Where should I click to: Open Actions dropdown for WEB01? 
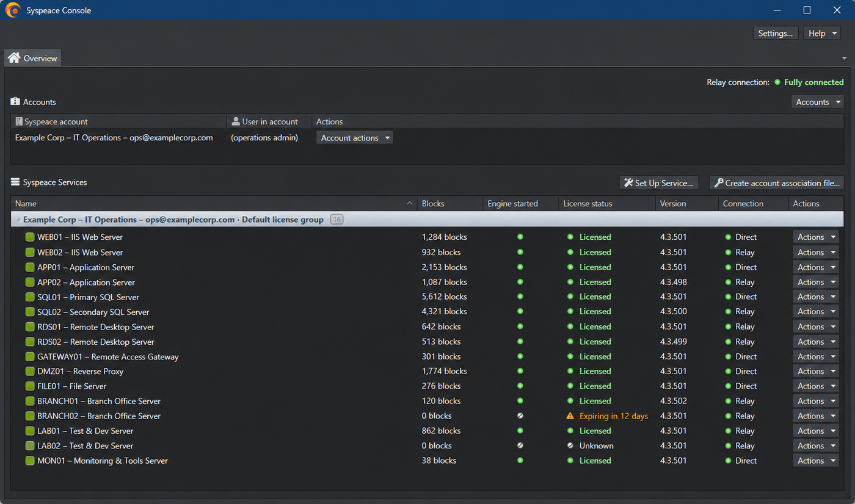tap(815, 237)
